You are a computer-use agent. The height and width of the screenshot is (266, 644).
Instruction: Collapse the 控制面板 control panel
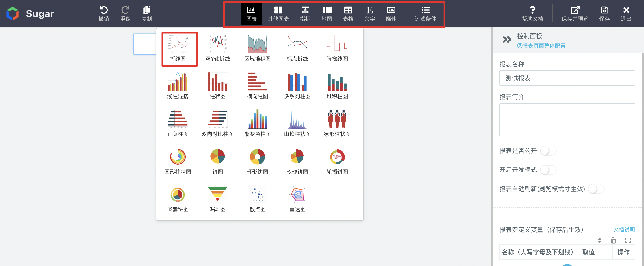(507, 39)
